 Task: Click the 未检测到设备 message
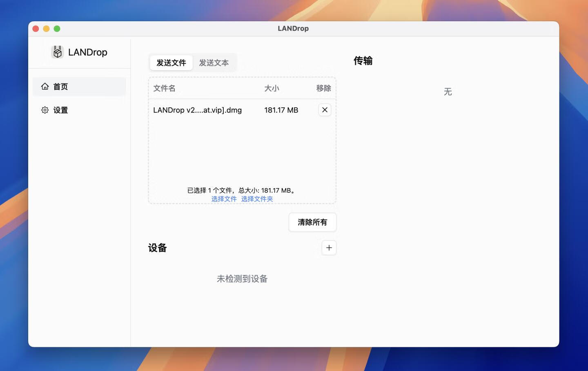coord(242,279)
